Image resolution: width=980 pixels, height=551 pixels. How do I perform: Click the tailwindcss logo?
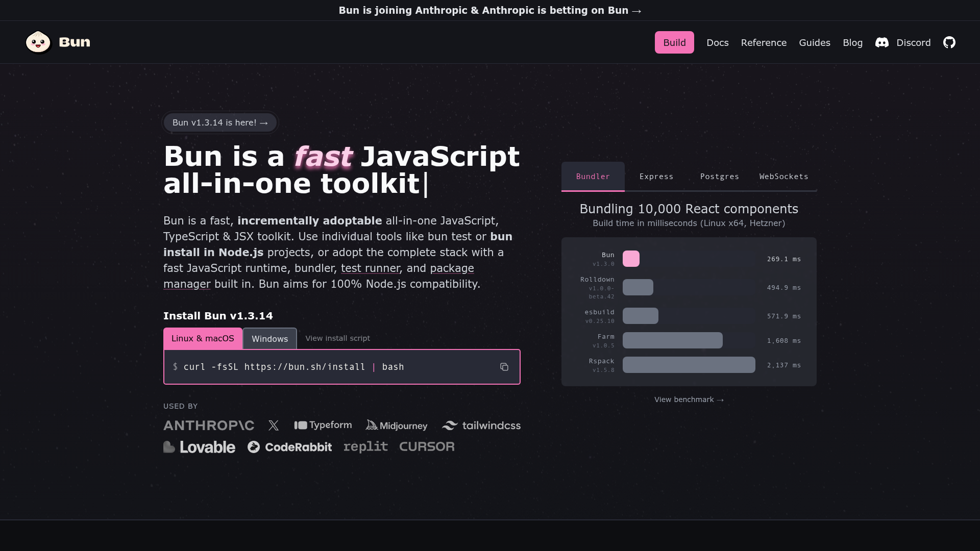point(481,425)
